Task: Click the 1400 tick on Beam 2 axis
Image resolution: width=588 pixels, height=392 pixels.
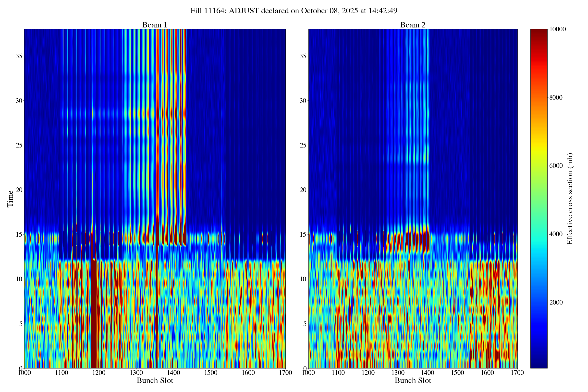Action: [428, 373]
